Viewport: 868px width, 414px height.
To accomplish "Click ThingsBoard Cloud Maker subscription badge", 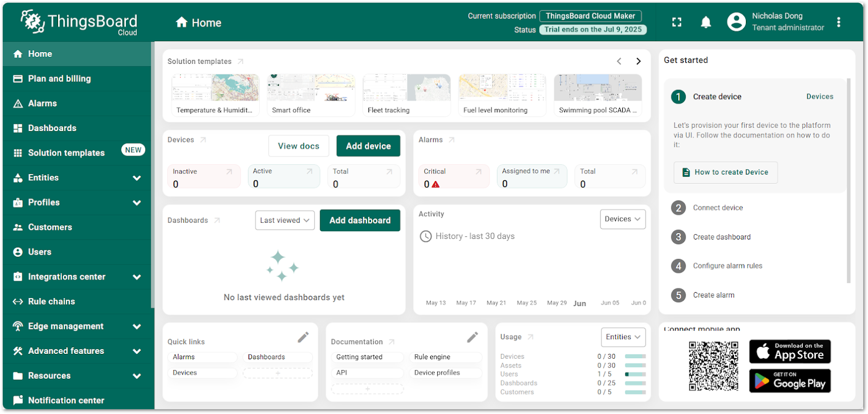I will pyautogui.click(x=590, y=16).
